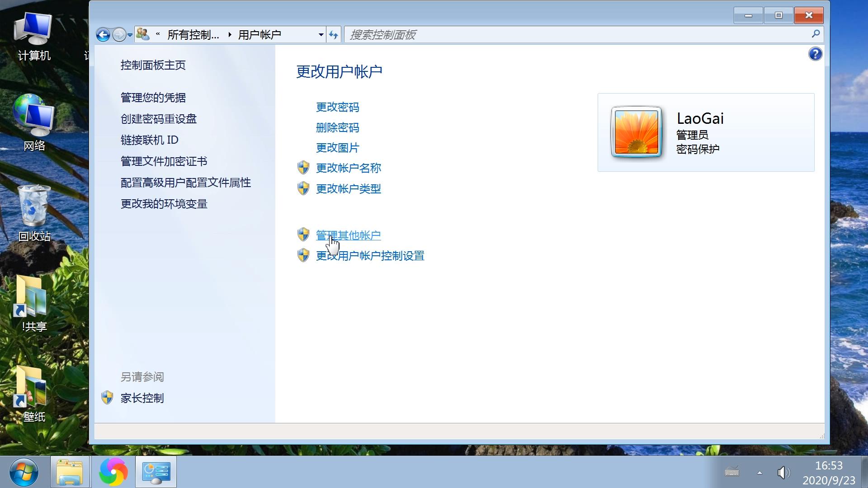Screen dimensions: 868x488
Task: Open help via the blue question mark icon
Action: coord(815,54)
